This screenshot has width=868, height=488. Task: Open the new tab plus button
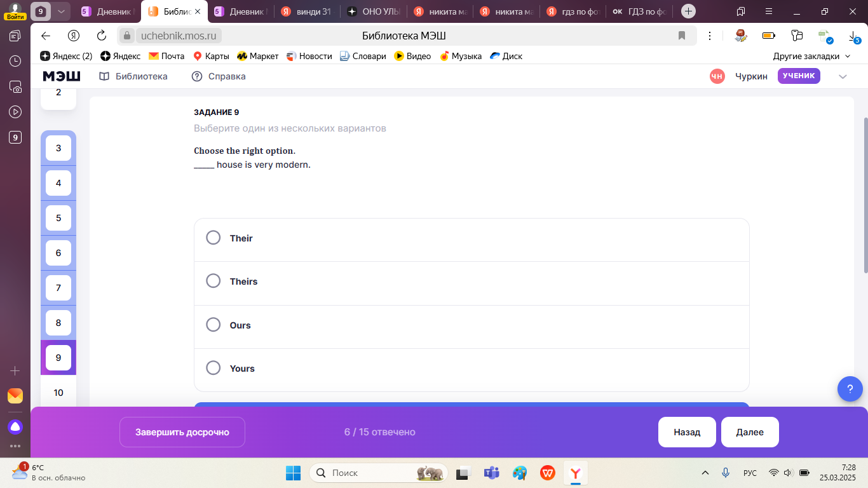[x=688, y=11]
